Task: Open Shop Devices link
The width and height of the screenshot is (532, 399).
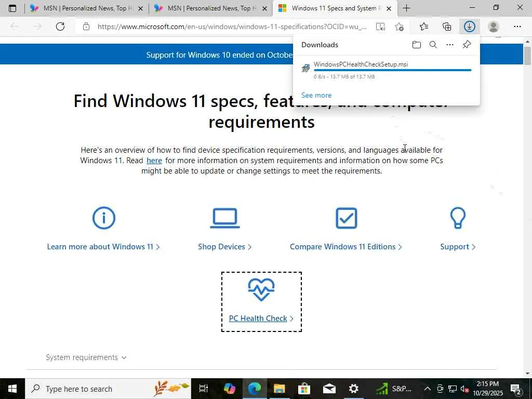Action: click(x=225, y=247)
